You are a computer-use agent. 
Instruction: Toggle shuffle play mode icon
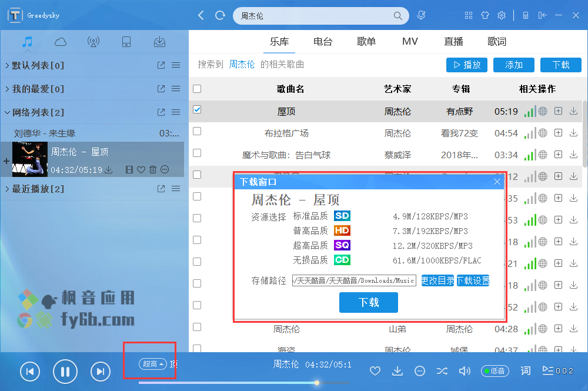(x=442, y=371)
